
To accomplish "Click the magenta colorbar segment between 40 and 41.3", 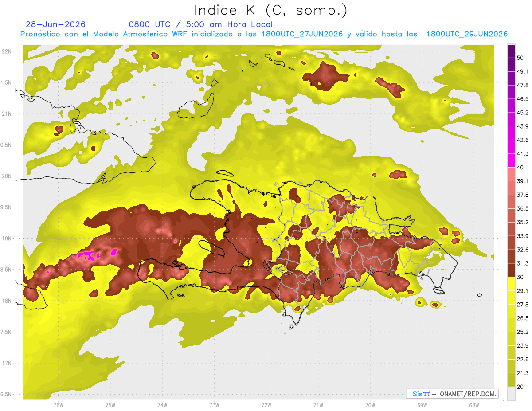I will 511,160.
